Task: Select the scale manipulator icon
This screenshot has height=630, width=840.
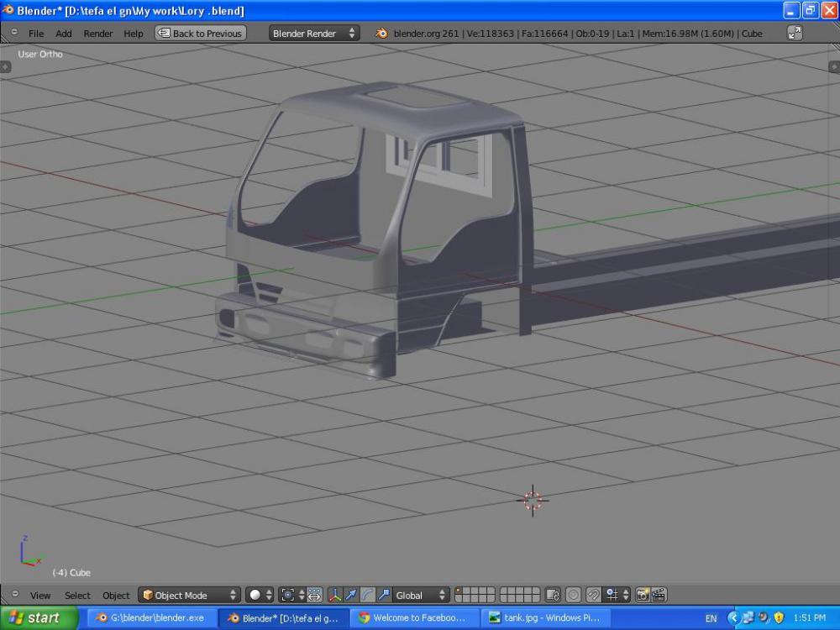Action: click(384, 595)
